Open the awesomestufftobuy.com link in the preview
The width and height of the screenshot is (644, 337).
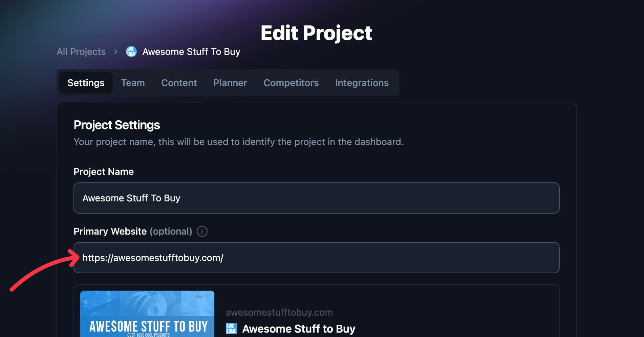point(279,312)
